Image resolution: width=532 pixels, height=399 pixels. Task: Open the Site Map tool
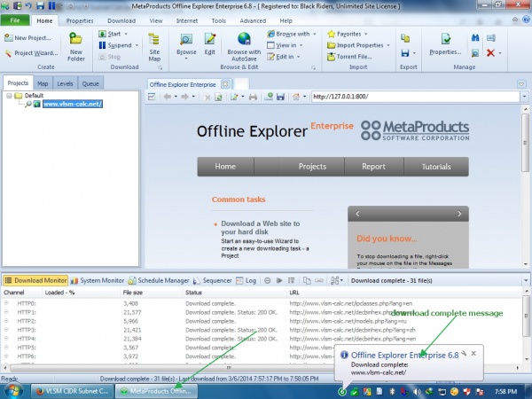coord(154,48)
